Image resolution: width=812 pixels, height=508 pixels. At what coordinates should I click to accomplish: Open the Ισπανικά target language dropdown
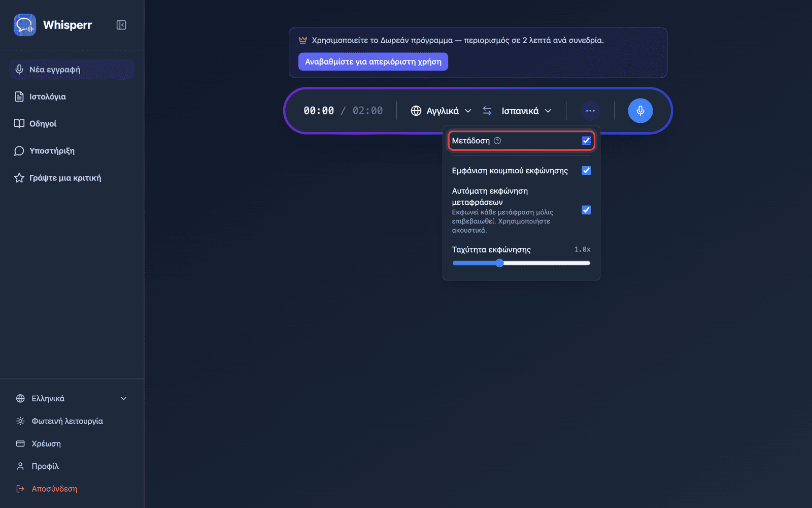[526, 111]
